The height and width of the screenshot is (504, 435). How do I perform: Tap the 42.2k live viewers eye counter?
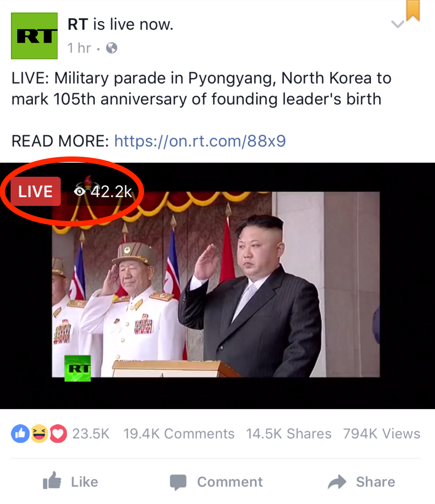103,191
